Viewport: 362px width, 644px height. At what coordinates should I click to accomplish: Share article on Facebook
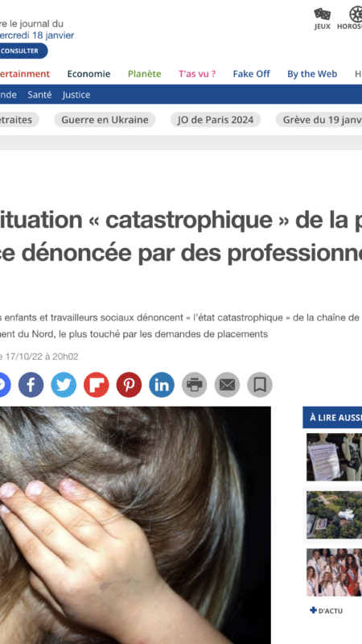coord(31,385)
